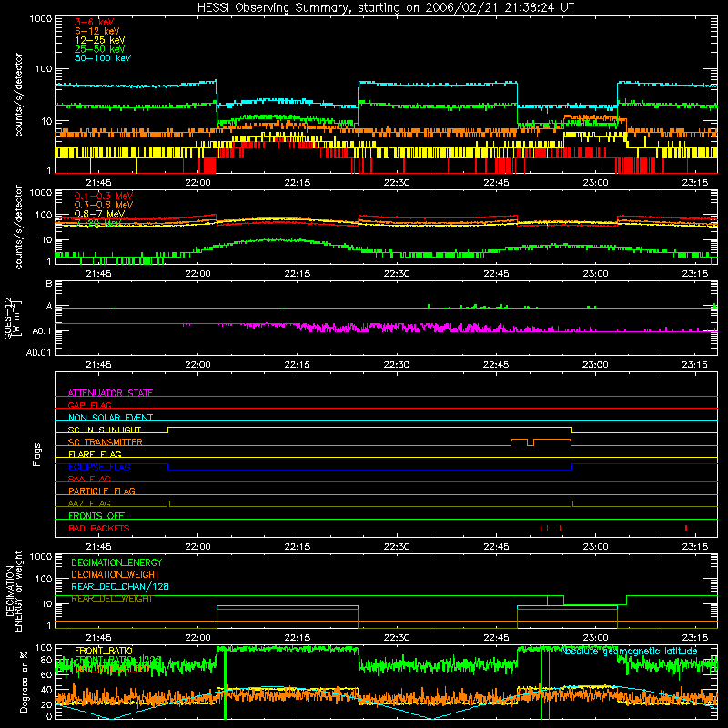Image resolution: width=728 pixels, height=728 pixels.
Task: Click the DECIMATION_WEIGHT legend label
Action: click(x=116, y=574)
